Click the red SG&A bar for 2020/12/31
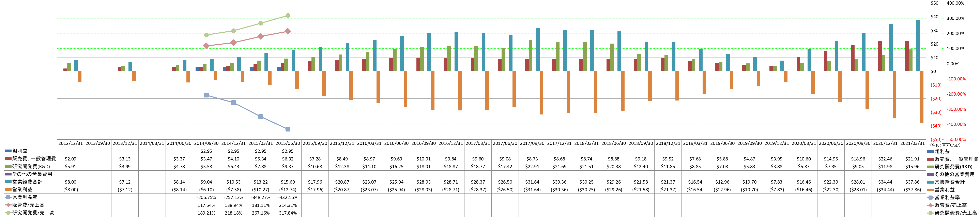Image resolution: width=980 pixels, height=217 pixels. coord(879,56)
